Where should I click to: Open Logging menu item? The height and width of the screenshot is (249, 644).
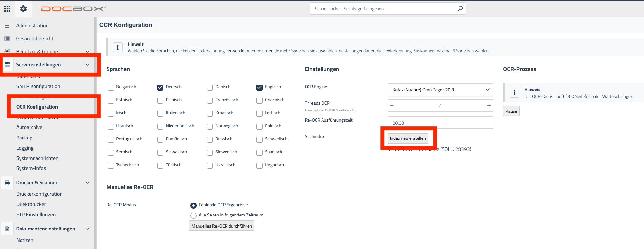tap(25, 148)
